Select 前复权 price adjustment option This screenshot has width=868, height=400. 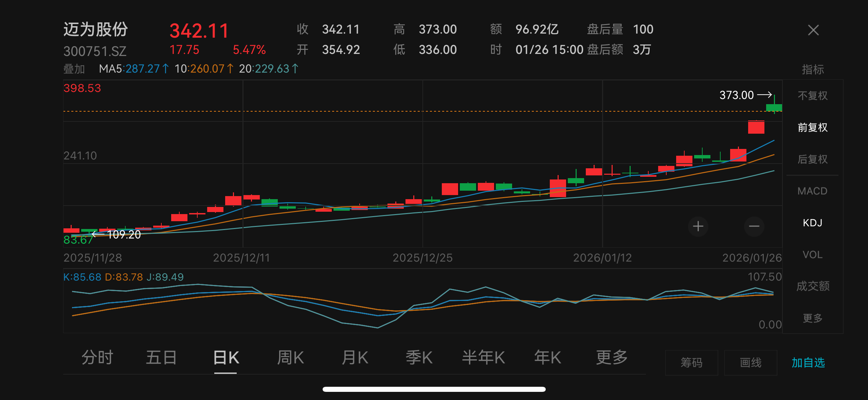pyautogui.click(x=812, y=128)
